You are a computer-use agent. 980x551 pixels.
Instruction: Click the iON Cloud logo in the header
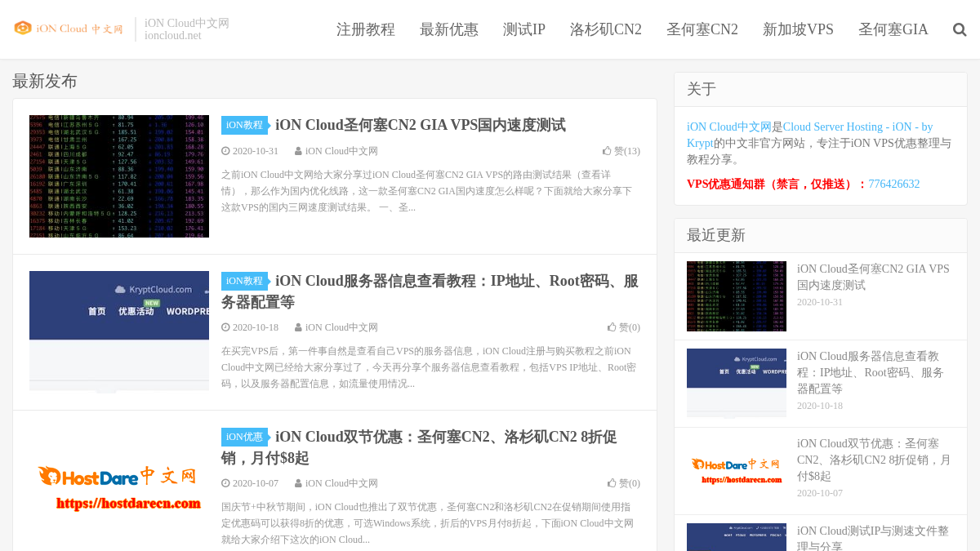(x=68, y=29)
